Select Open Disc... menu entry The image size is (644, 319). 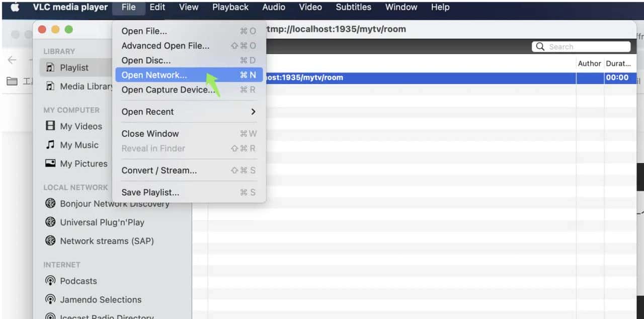tap(189, 60)
